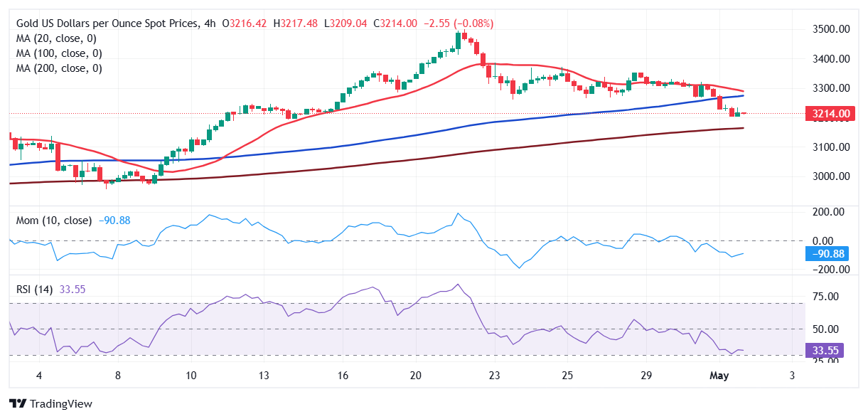Click the -0.08% change value in header
The width and height of the screenshot is (868, 419).
(469, 23)
